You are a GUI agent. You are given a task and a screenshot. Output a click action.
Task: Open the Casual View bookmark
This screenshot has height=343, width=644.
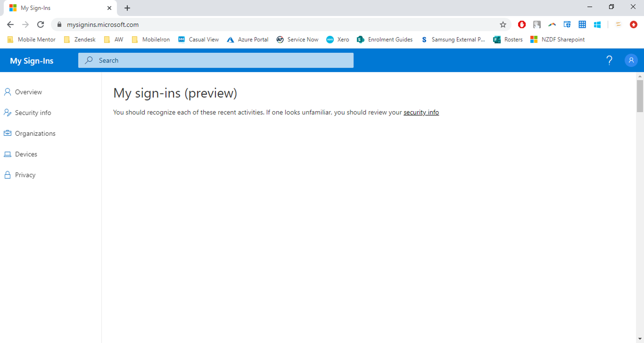coord(198,40)
